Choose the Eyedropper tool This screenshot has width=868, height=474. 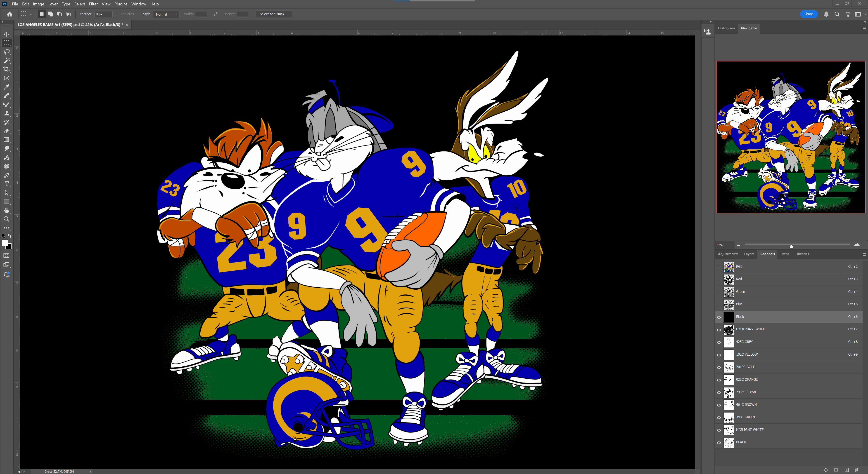[x=6, y=87]
